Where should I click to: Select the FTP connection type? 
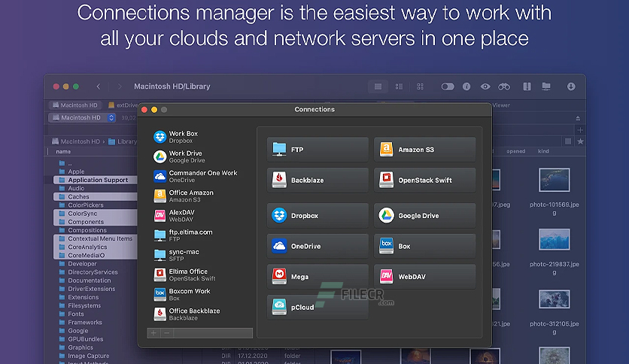point(318,150)
